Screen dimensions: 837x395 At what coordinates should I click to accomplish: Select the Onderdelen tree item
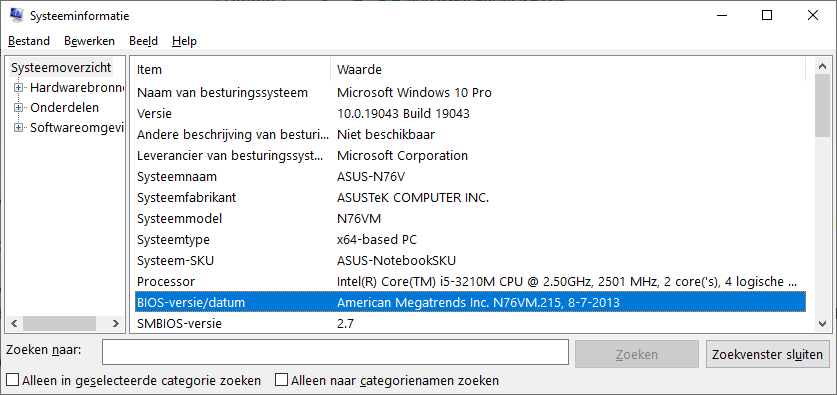pos(65,108)
